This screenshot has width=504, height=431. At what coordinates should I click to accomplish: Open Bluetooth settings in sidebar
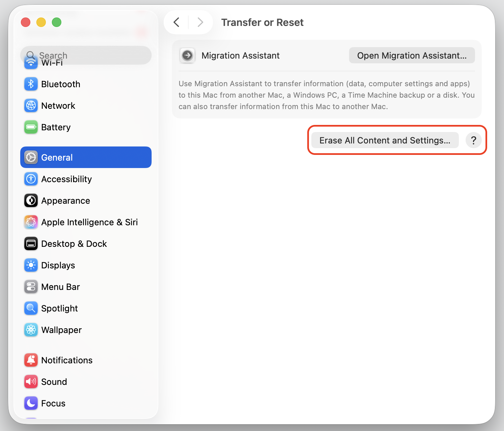click(86, 84)
